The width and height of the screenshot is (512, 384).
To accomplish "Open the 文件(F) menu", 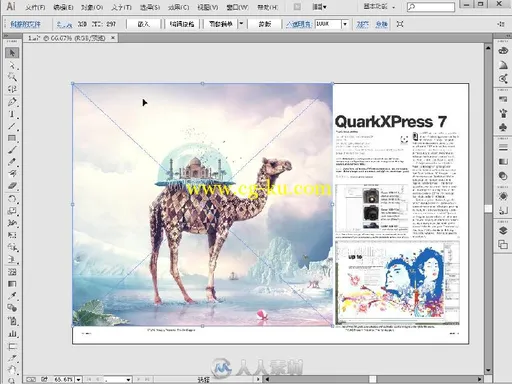I will tap(35, 7).
